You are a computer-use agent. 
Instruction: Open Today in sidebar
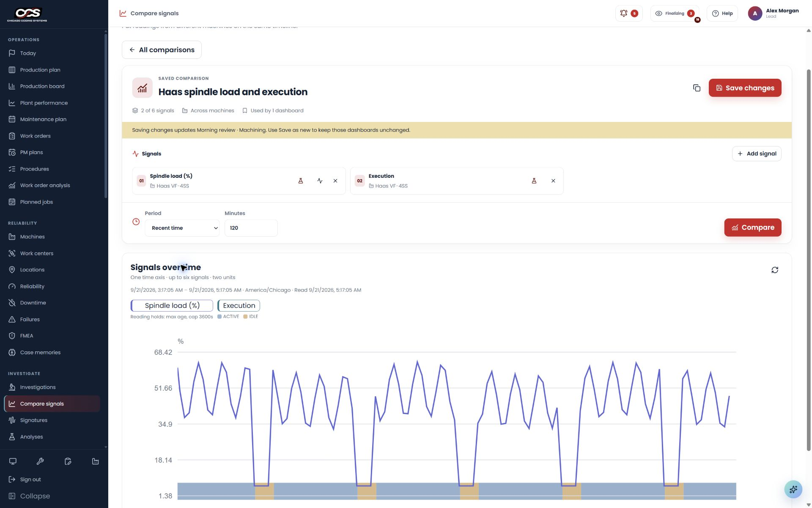pyautogui.click(x=52, y=53)
